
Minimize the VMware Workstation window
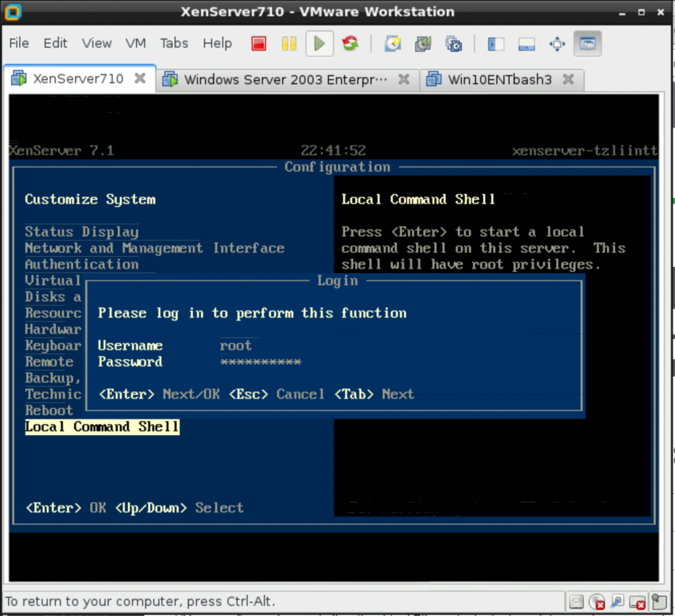[x=622, y=13]
